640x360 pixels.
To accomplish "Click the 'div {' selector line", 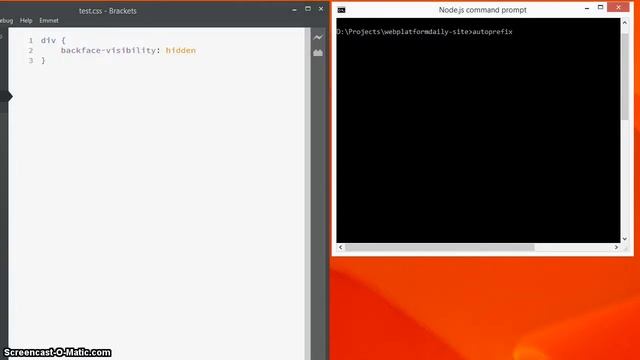I will click(53, 40).
